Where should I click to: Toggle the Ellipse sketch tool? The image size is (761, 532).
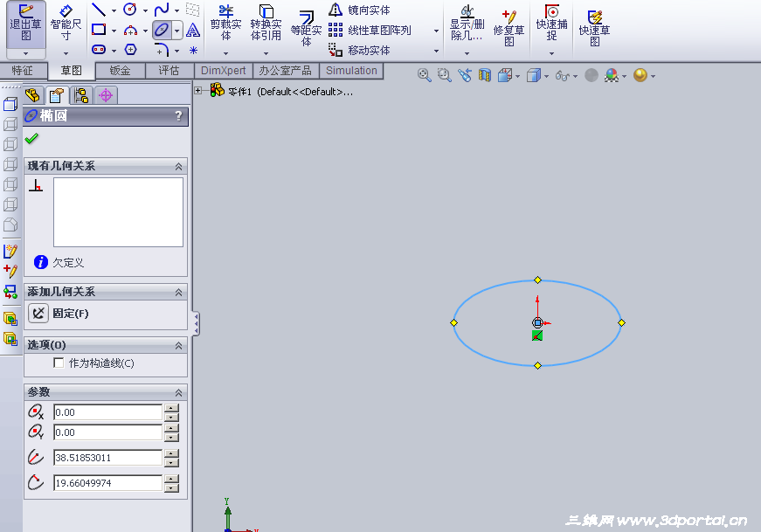(x=162, y=30)
